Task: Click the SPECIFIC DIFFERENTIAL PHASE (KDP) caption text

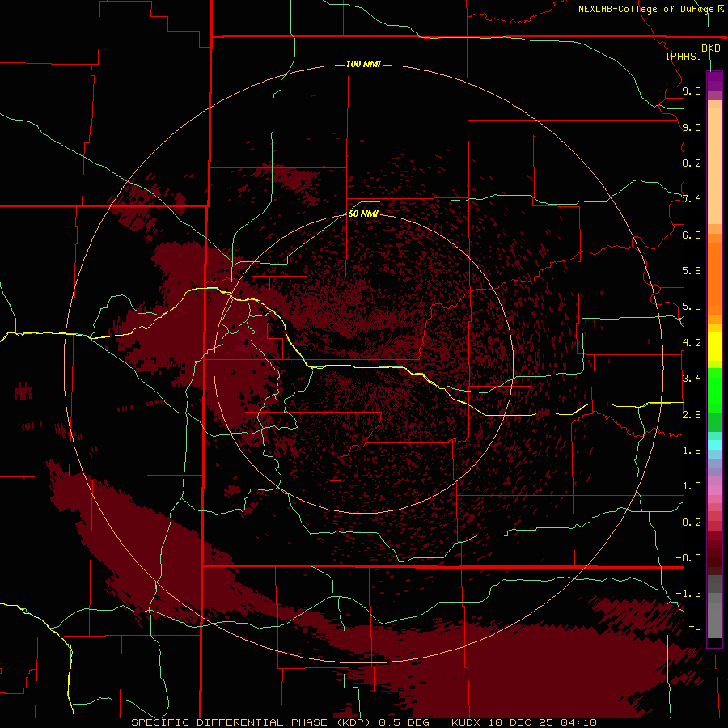Action: [x=249, y=722]
